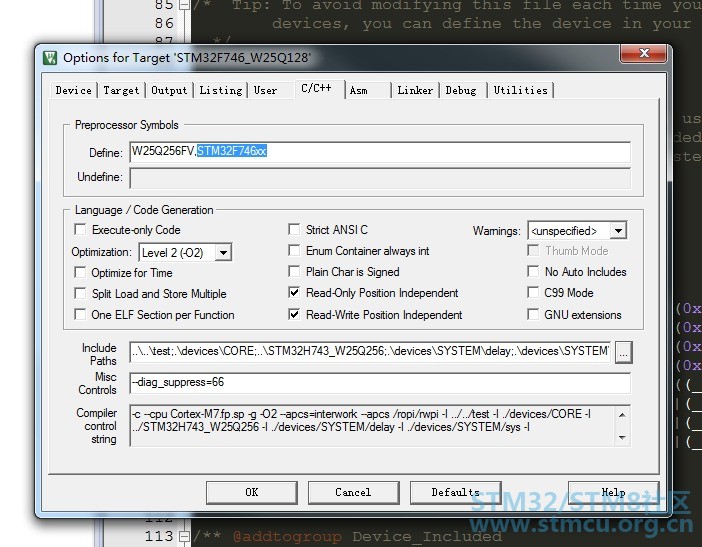
Task: Enable Plain Char is Signed
Action: pyautogui.click(x=294, y=271)
